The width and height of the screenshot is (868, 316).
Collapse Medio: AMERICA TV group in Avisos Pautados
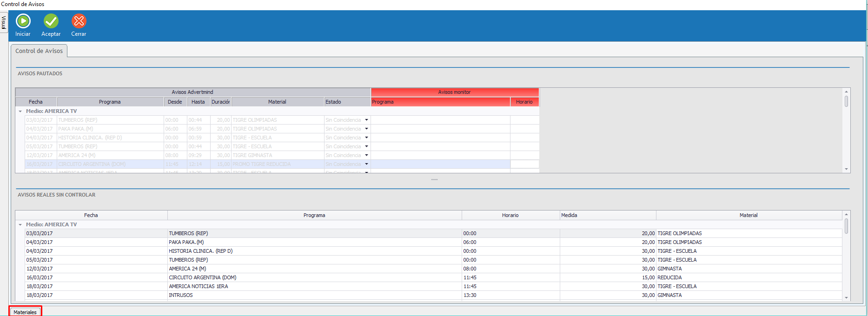20,112
